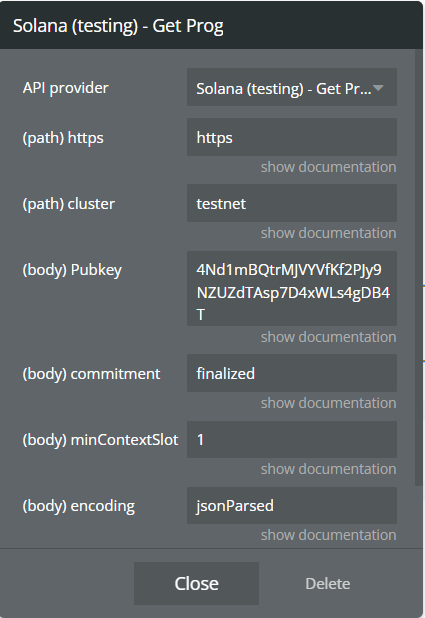Click the API provider label
The width and height of the screenshot is (425, 618).
click(65, 88)
